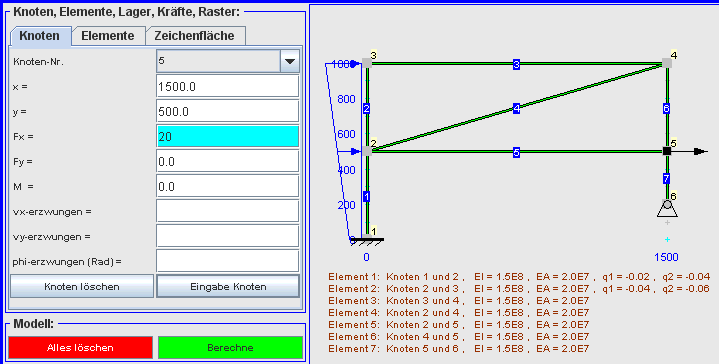Select element label 5 on horizontal beam
This screenshot has height=364, width=719.
coord(516,153)
